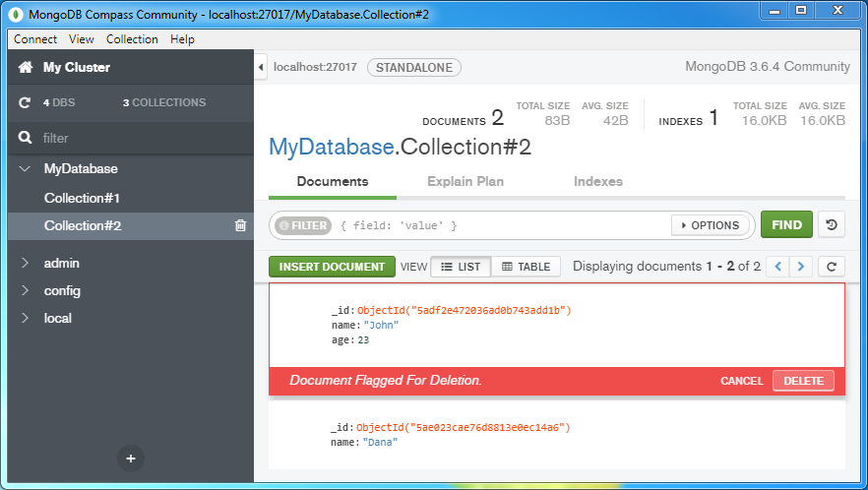This screenshot has width=868, height=490.
Task: Switch to the Explain Plan tab
Action: coord(465,182)
